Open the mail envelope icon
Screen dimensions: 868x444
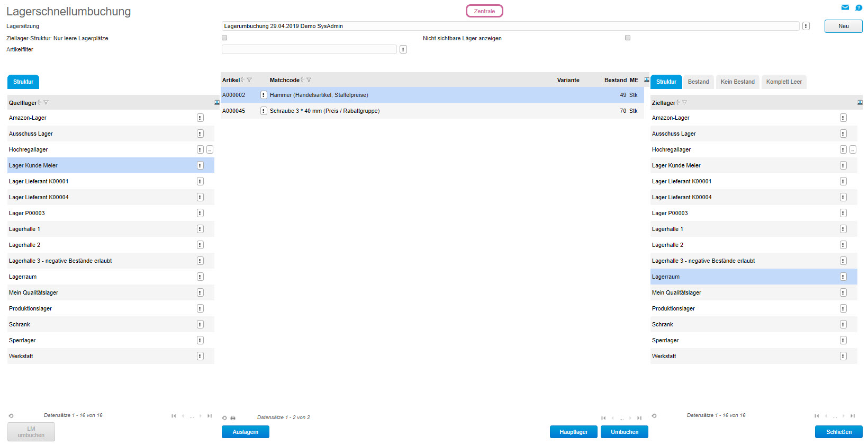[x=845, y=7]
